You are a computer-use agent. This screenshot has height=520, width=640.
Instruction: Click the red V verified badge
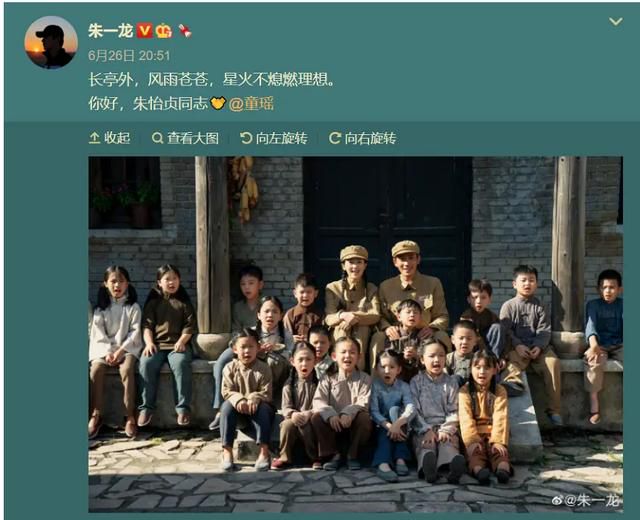coord(144,31)
